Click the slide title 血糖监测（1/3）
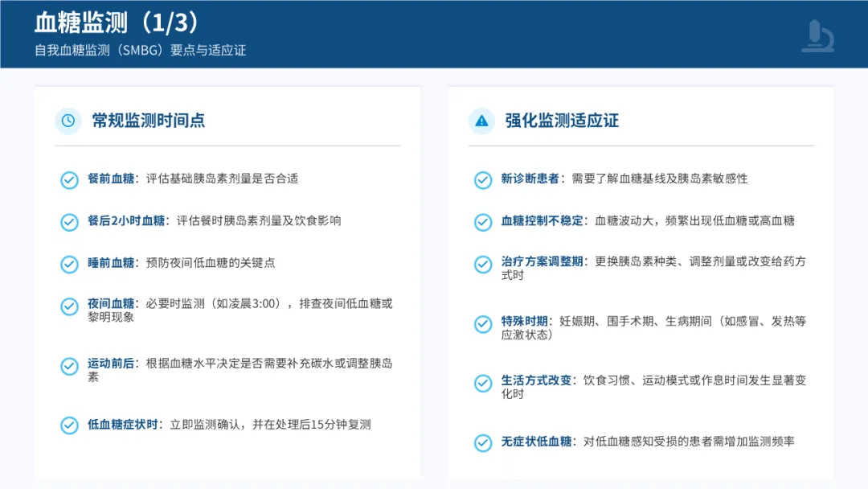The height and width of the screenshot is (489, 868). 117,23
